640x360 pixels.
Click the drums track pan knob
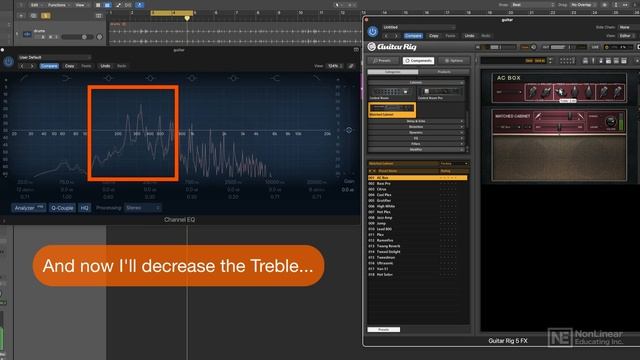click(99, 37)
